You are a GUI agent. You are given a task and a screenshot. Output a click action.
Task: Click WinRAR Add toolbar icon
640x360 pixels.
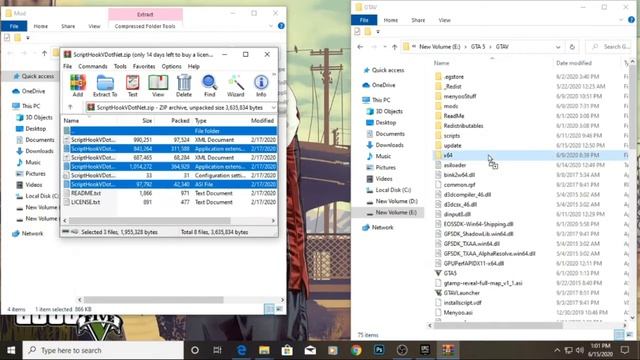(x=78, y=86)
